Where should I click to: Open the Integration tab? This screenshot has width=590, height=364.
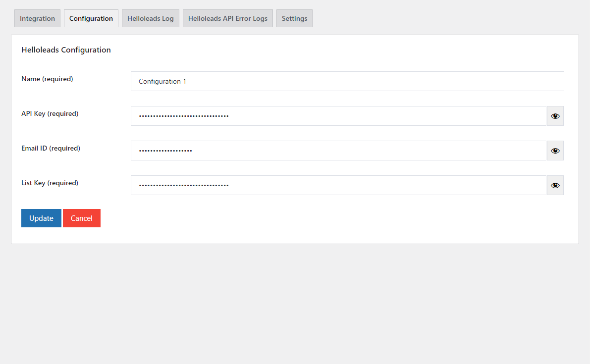click(37, 18)
